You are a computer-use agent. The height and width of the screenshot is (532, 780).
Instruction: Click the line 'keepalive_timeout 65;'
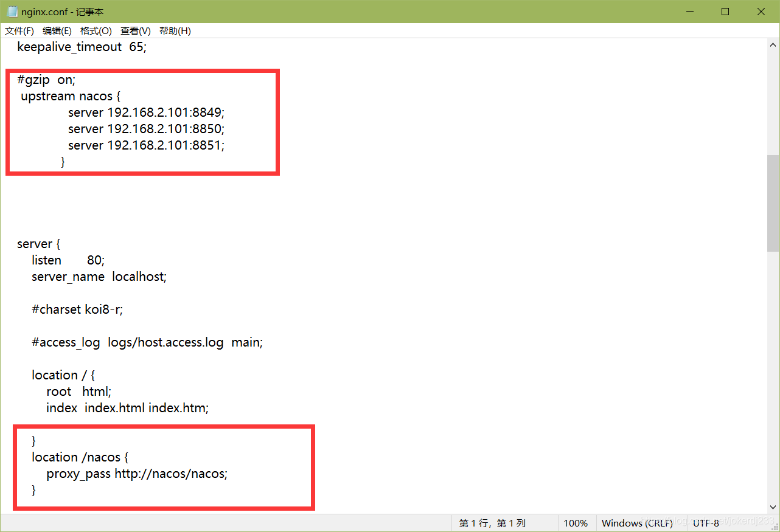pyautogui.click(x=82, y=47)
